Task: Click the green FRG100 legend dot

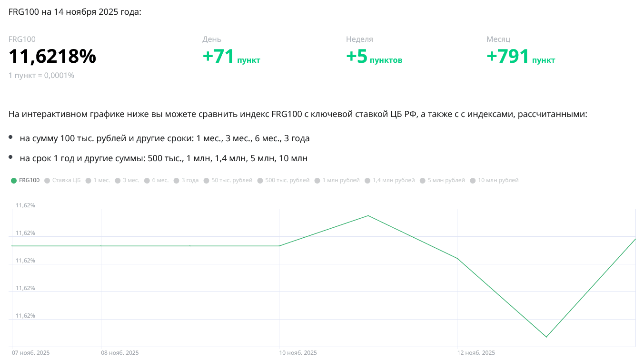Action: point(14,181)
